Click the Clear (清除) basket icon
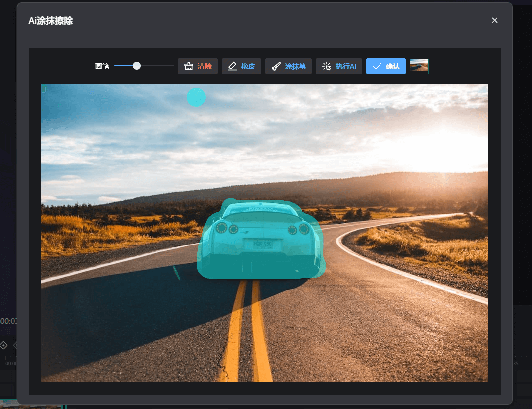 188,66
